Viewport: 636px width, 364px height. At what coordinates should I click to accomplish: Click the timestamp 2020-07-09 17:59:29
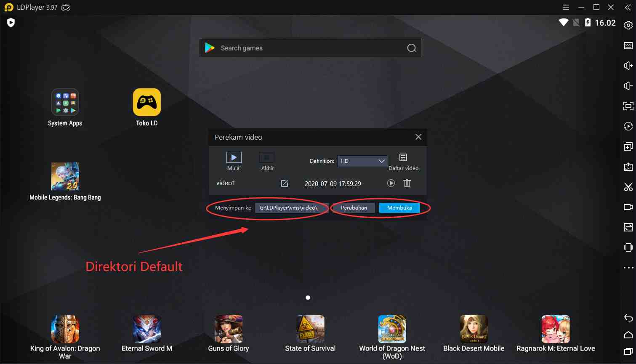pos(333,183)
